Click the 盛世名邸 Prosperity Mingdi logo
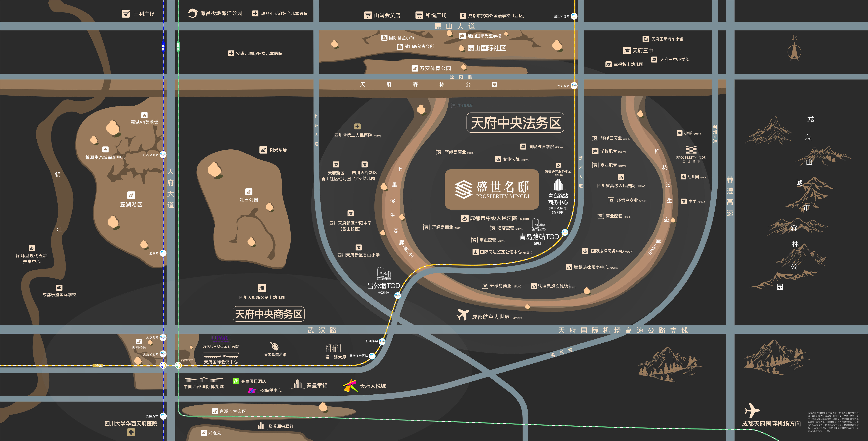The width and height of the screenshot is (868, 441). tap(492, 189)
